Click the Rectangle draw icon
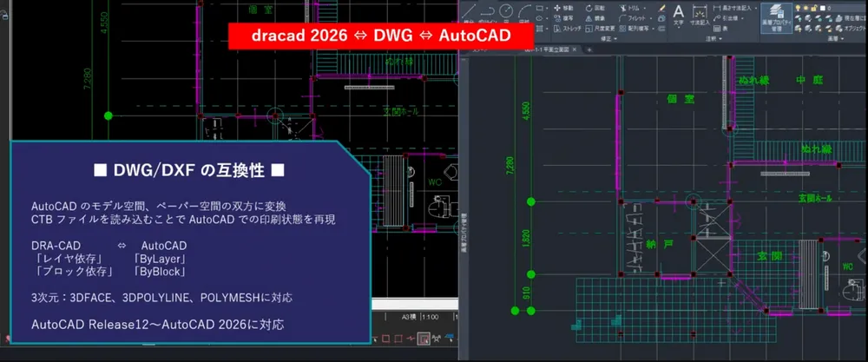This screenshot has width=868, height=362. [540, 9]
